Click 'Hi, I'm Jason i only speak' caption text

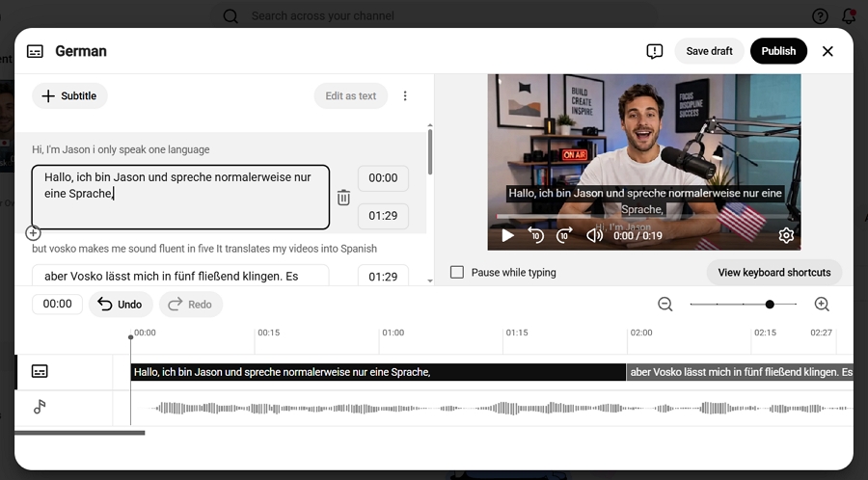point(121,149)
